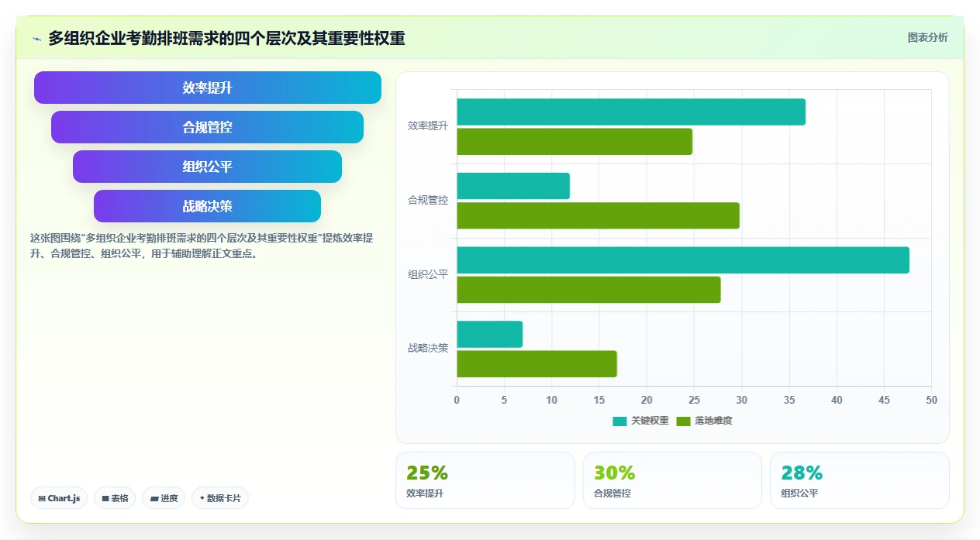Click the chart title heading text
980x540 pixels.
226,38
